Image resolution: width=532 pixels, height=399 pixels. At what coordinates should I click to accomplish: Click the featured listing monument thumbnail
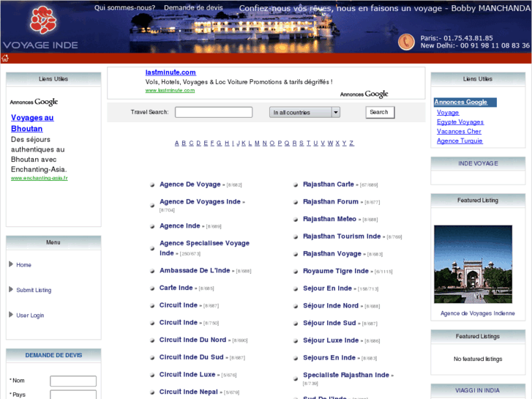(473, 264)
